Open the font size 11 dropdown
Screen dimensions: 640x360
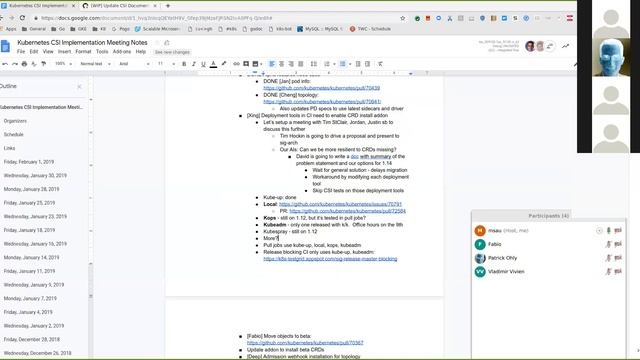[x=166, y=64]
